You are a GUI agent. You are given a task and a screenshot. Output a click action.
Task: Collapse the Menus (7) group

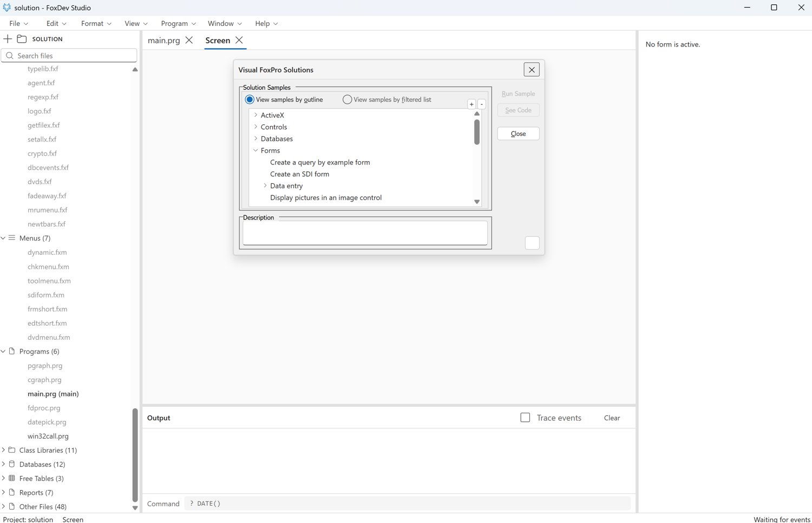click(x=3, y=238)
